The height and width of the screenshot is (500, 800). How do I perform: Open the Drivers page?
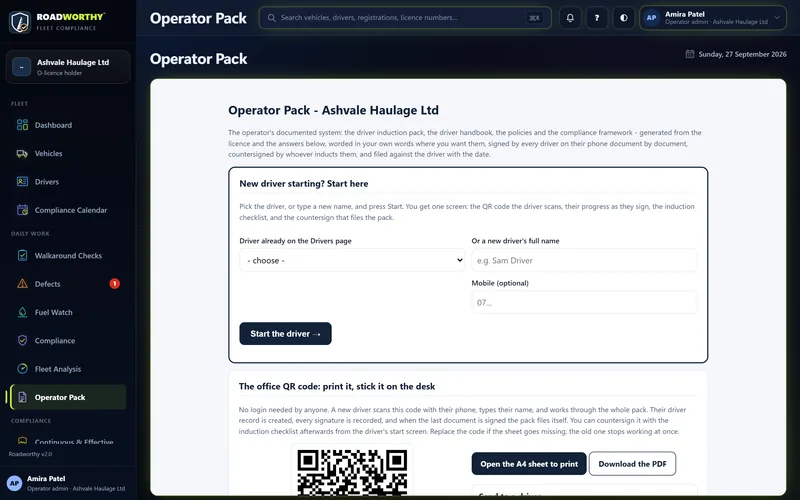click(68, 182)
